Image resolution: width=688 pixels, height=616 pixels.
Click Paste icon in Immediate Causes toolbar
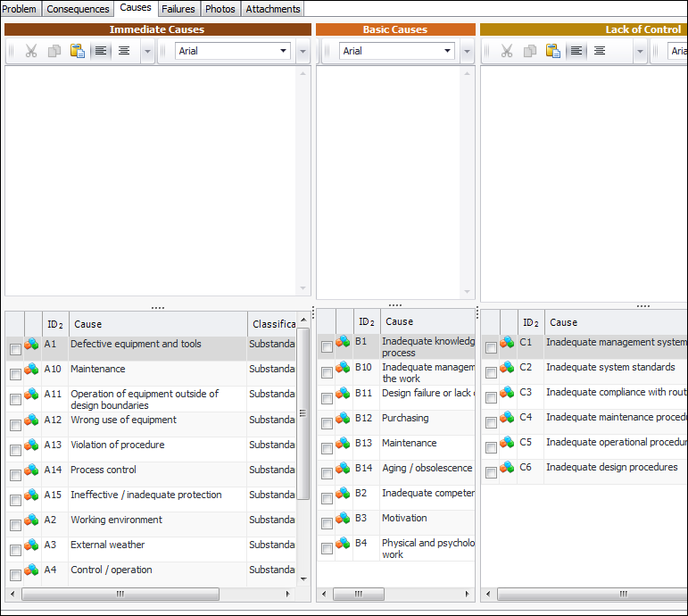pyautogui.click(x=78, y=51)
